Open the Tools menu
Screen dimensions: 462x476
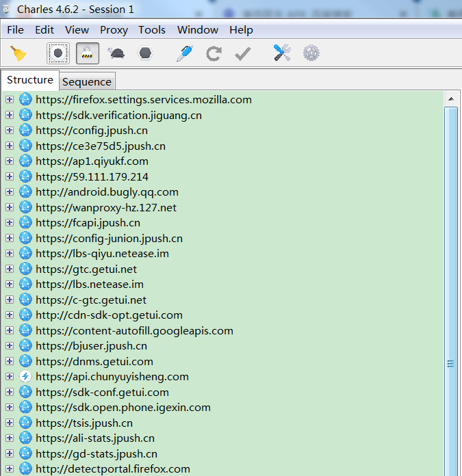(x=152, y=30)
